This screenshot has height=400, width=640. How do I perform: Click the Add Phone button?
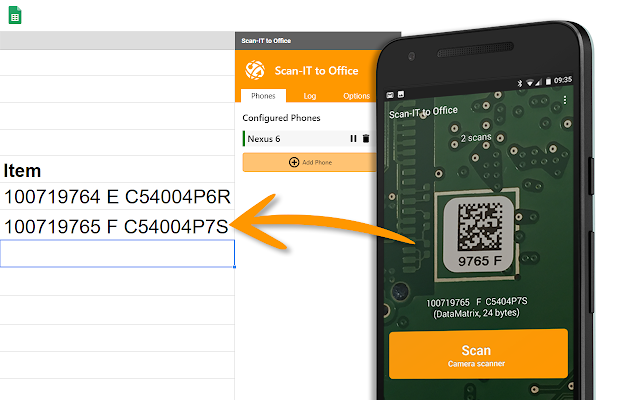coord(309,162)
